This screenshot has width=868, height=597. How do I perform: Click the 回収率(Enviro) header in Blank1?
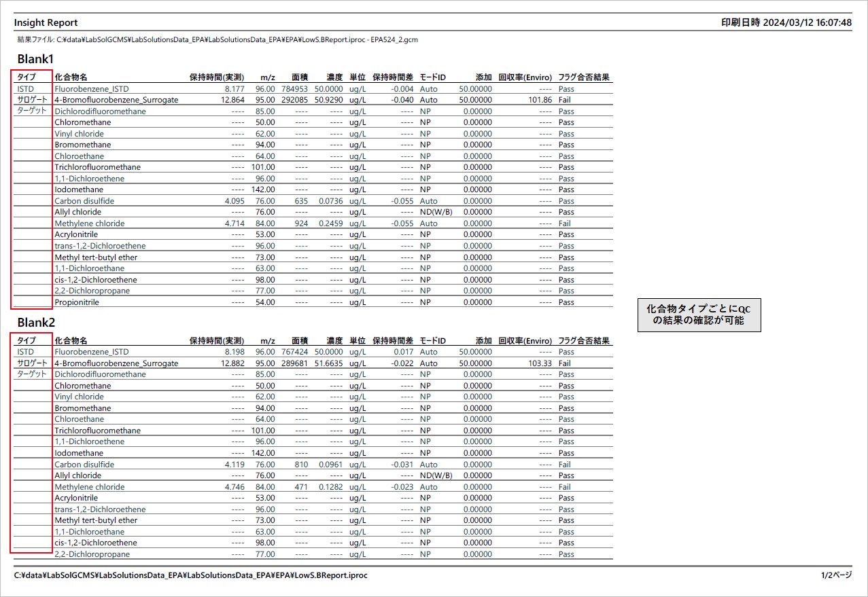(x=525, y=77)
